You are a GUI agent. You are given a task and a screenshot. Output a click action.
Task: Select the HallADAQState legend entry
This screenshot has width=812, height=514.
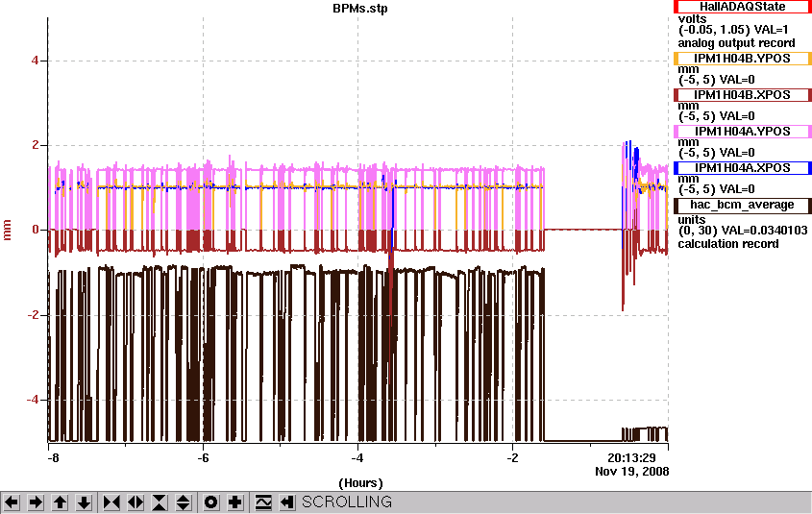(743, 7)
